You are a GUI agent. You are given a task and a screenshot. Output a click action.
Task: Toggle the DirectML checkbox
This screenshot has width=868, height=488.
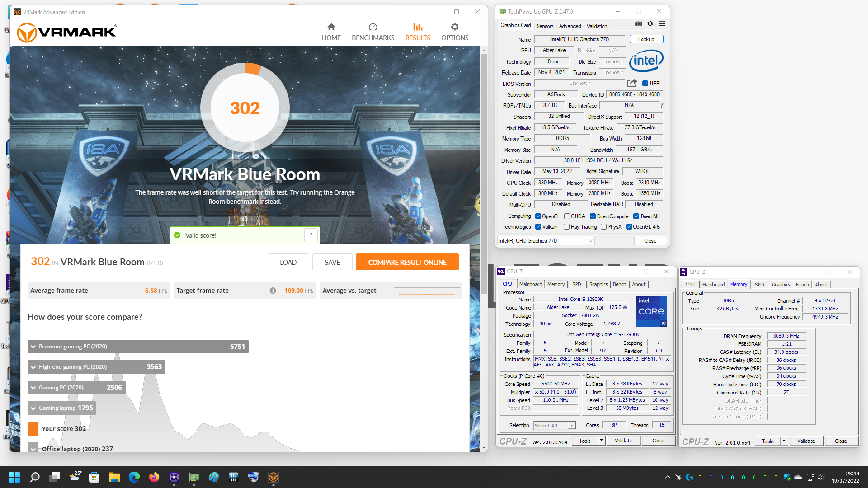click(x=636, y=216)
